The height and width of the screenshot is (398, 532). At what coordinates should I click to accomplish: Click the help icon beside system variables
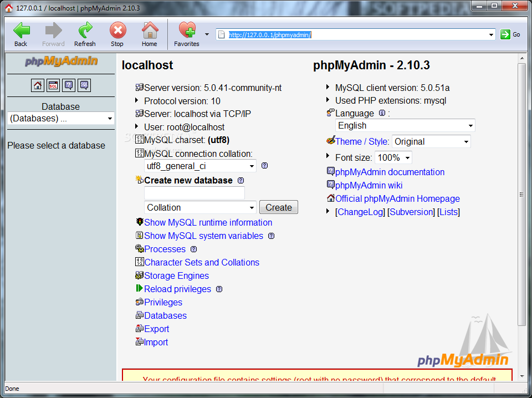pyautogui.click(x=272, y=236)
